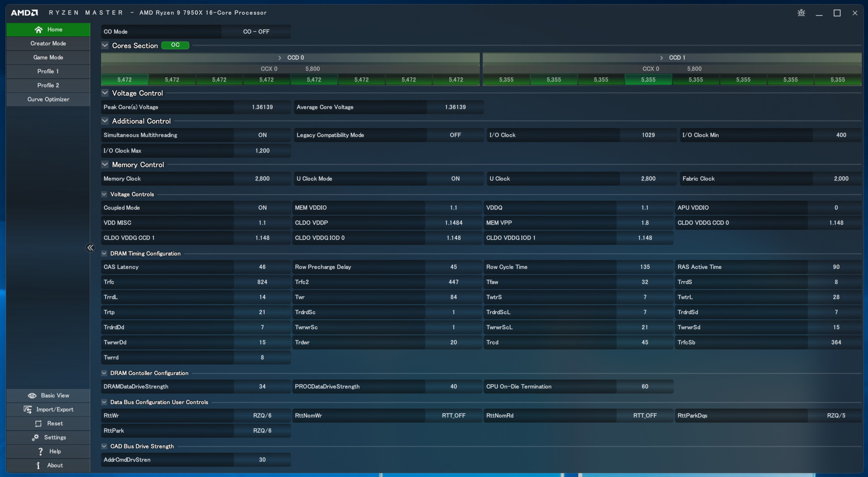The height and width of the screenshot is (477, 868).
Task: Collapse the Memory Control section
Action: 105,165
